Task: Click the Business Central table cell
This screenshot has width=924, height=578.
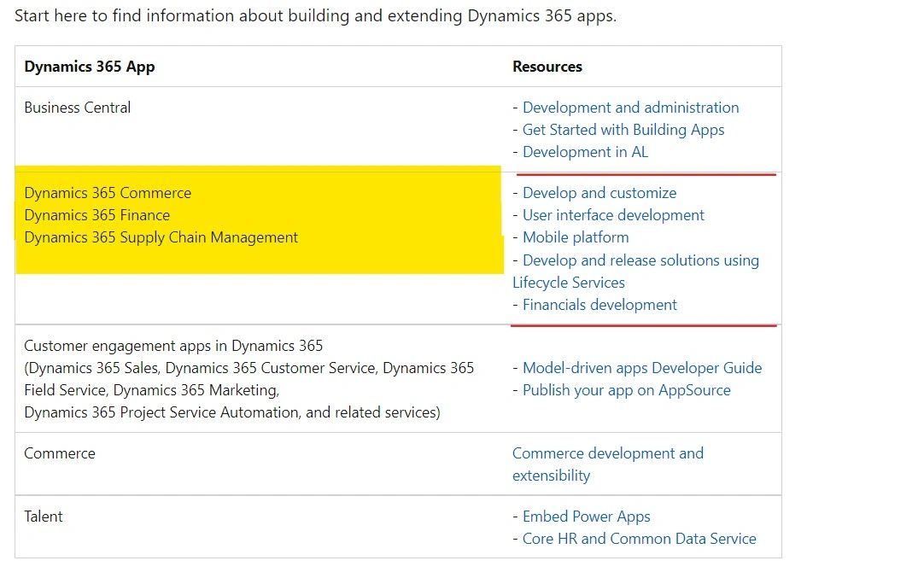Action: coord(77,108)
